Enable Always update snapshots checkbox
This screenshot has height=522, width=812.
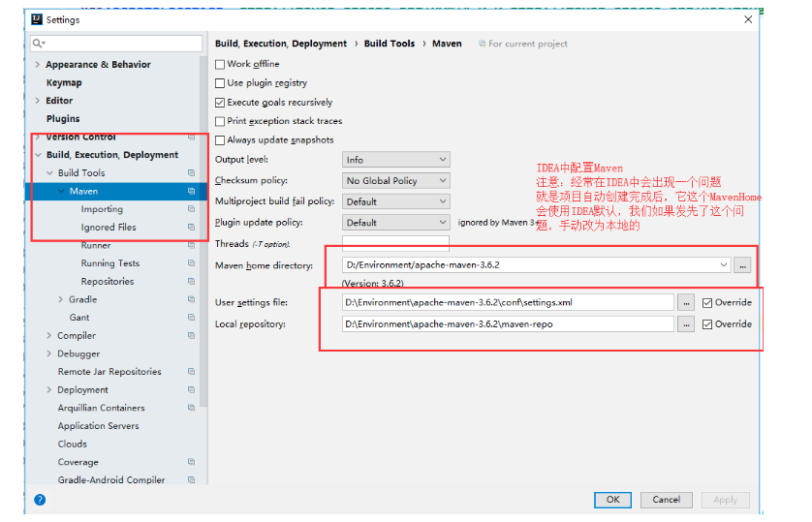coord(220,140)
